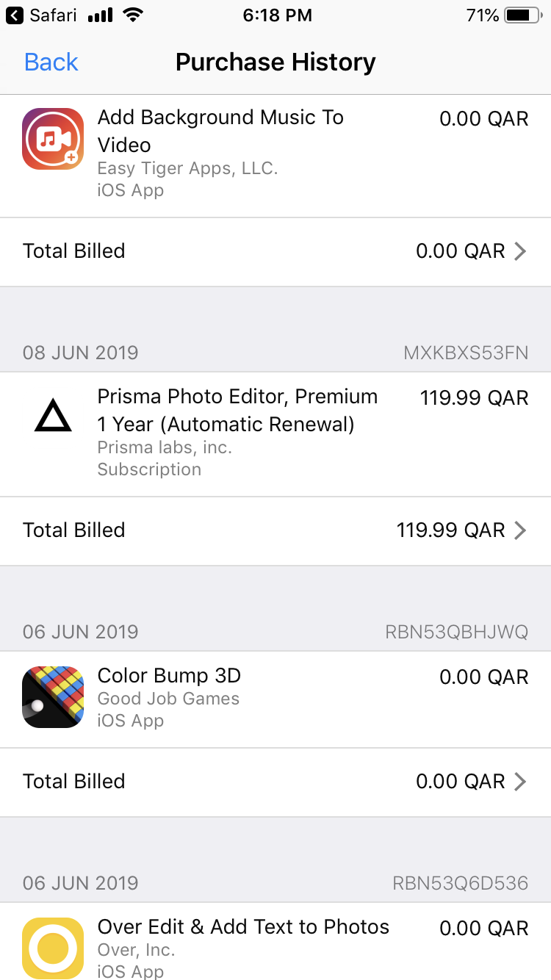Tap the Purchase History title

275,62
